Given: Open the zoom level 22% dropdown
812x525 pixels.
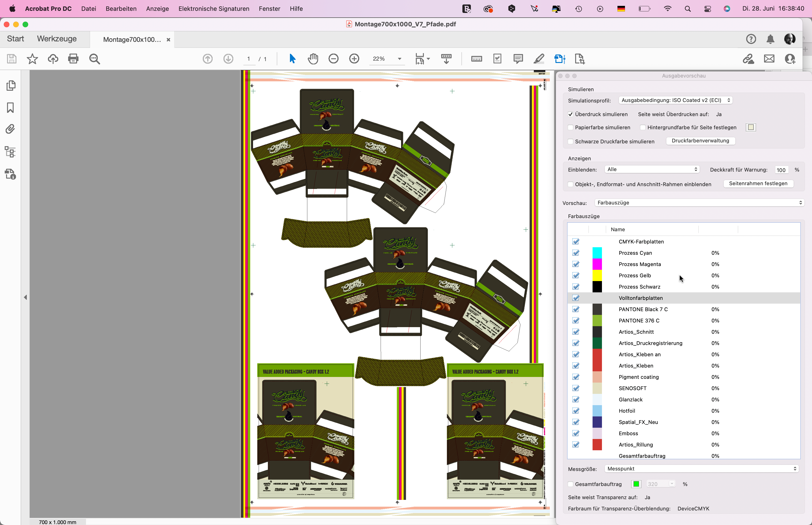Looking at the screenshot, I should [x=399, y=59].
